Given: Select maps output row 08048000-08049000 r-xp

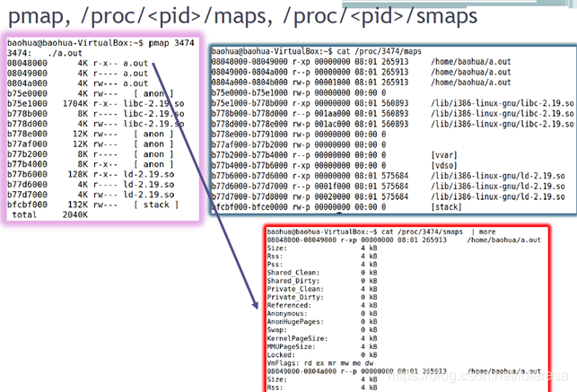Looking at the screenshot, I should pos(362,62).
